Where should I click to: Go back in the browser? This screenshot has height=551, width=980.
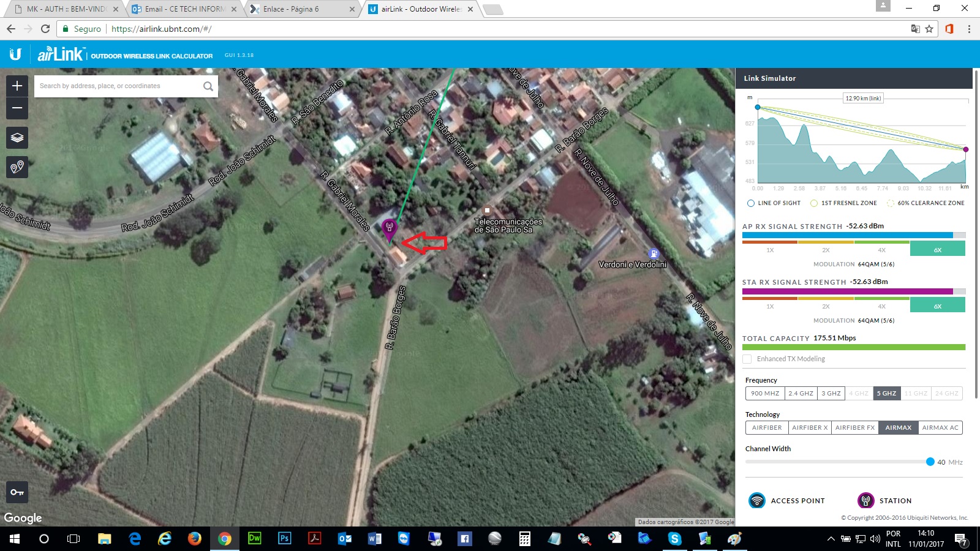tap(11, 29)
